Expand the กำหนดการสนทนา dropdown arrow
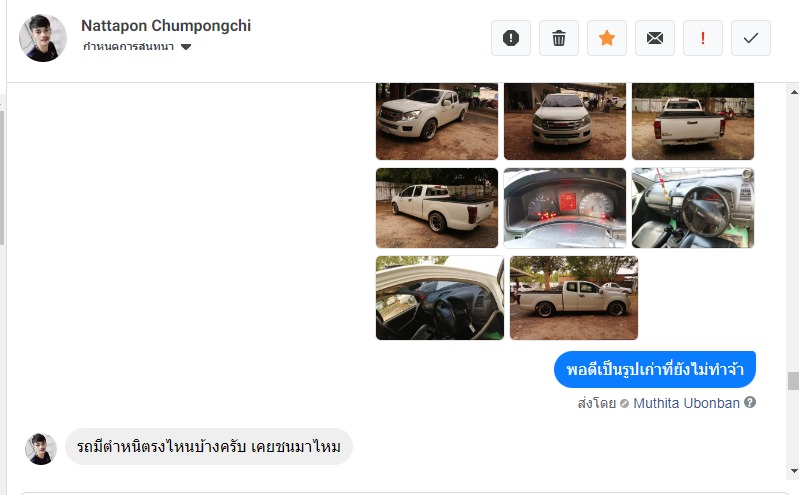The image size is (799, 495). coord(186,47)
